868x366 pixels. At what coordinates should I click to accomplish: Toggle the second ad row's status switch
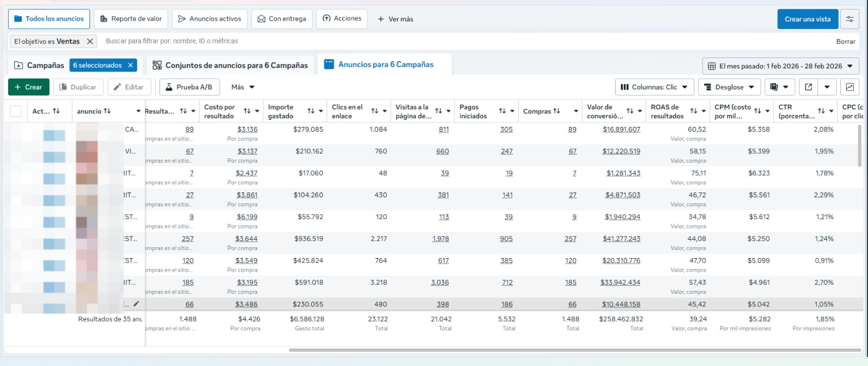point(54,157)
